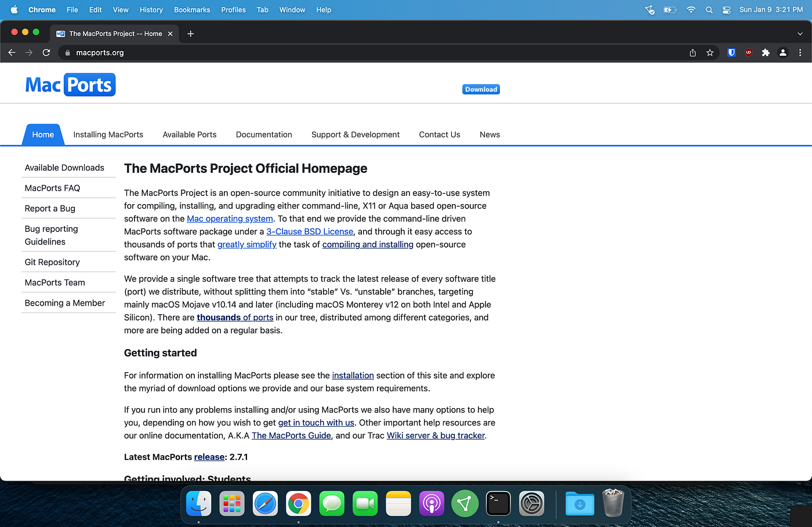Select the Home tab
Image resolution: width=812 pixels, height=527 pixels.
click(43, 135)
